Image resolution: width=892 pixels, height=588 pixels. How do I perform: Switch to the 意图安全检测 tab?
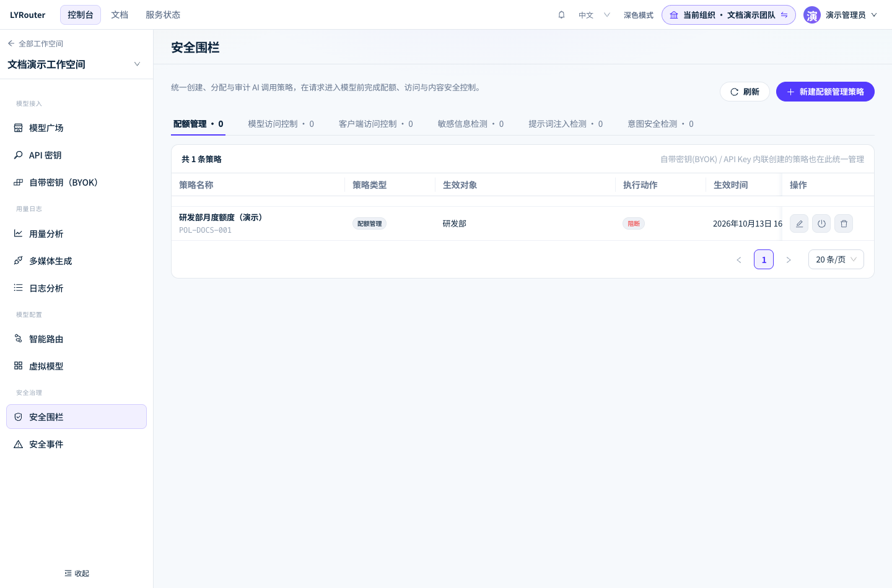(660, 124)
